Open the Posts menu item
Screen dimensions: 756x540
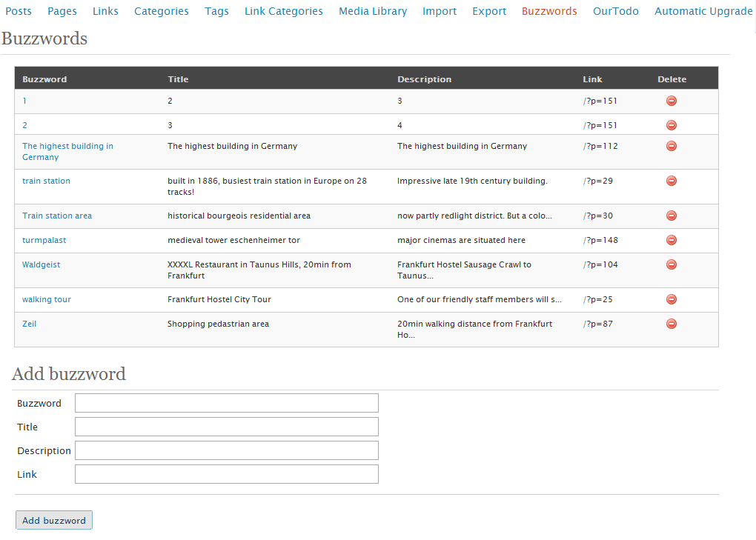[x=19, y=11]
